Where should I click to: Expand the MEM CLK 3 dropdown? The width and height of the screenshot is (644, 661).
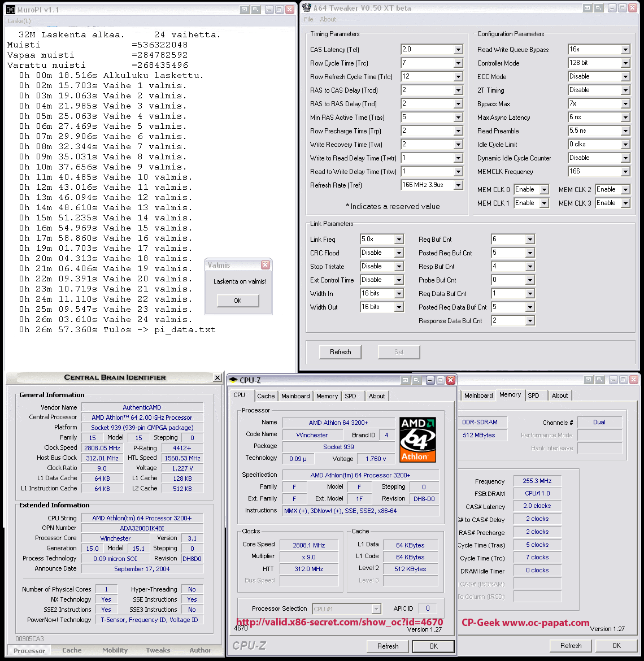(625, 203)
